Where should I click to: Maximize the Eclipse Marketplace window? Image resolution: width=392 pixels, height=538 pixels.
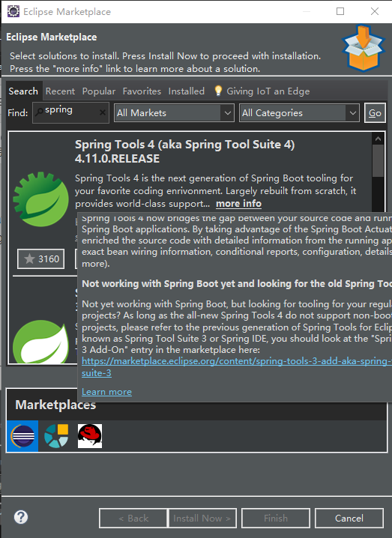point(340,11)
